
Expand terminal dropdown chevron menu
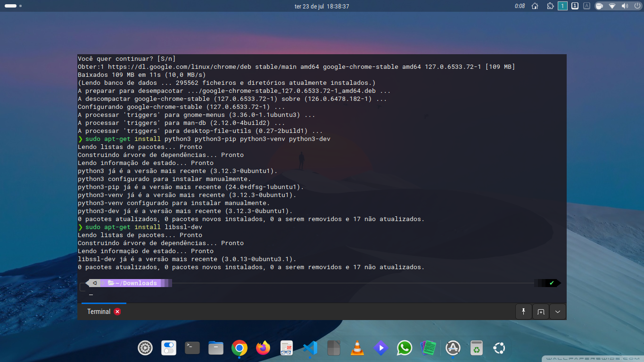click(x=558, y=312)
